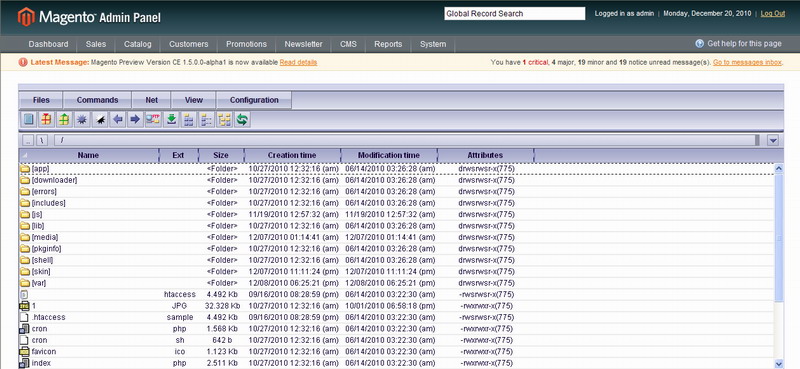Click the black starburst toolbar icon

pyautogui.click(x=100, y=119)
